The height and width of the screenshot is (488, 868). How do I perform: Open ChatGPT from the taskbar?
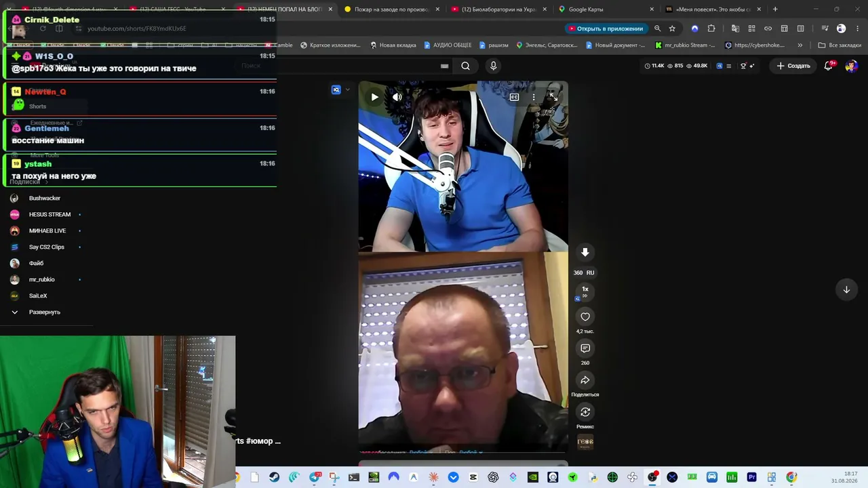click(x=493, y=477)
